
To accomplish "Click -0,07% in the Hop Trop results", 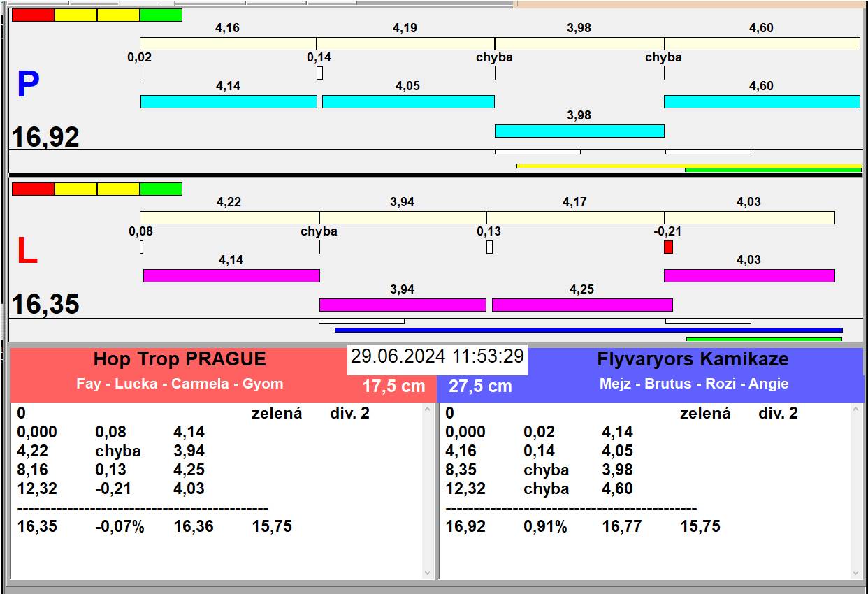I will coord(120,526).
